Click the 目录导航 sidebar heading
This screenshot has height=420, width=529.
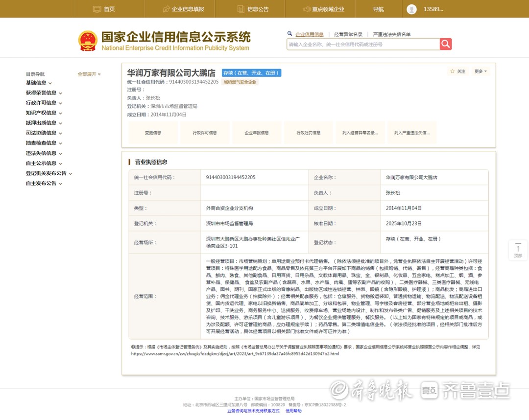[35, 74]
